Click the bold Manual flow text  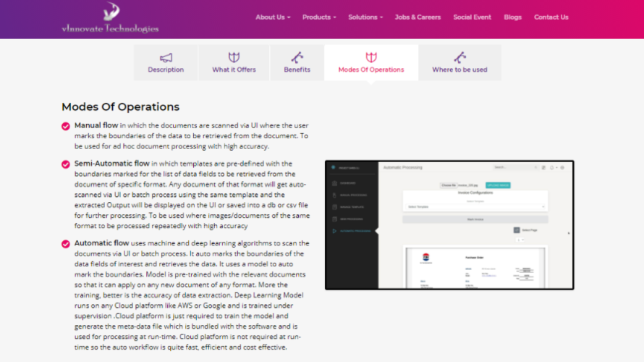[x=96, y=125]
